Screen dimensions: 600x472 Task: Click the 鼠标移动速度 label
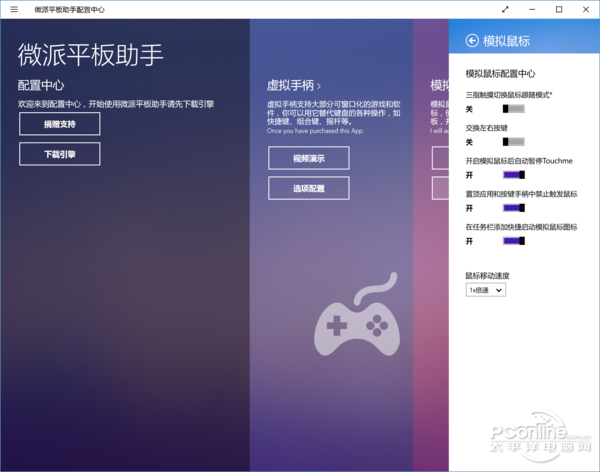point(488,276)
